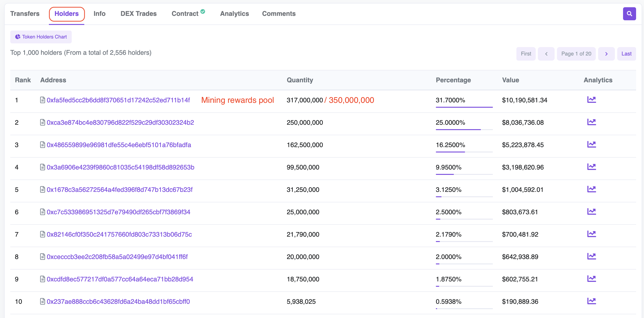
Task: Click the First page button
Action: click(526, 54)
